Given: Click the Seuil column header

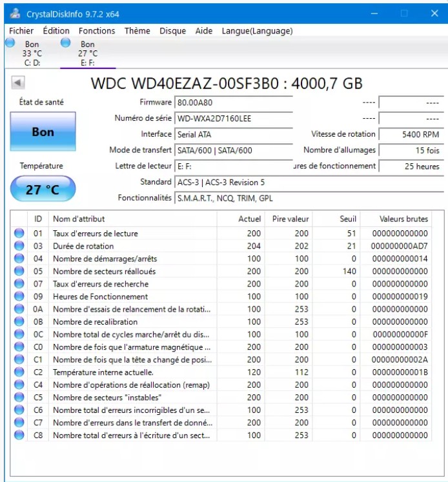Looking at the screenshot, I should [336, 219].
